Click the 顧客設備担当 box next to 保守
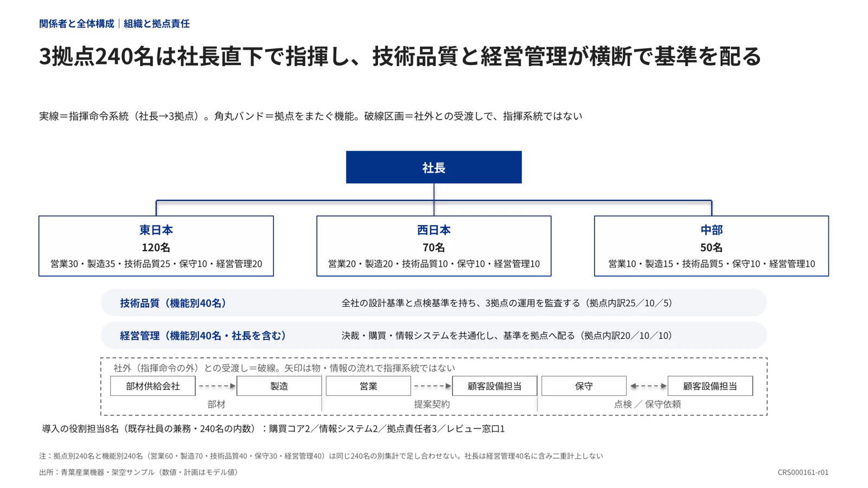The width and height of the screenshot is (868, 488). coord(710,386)
